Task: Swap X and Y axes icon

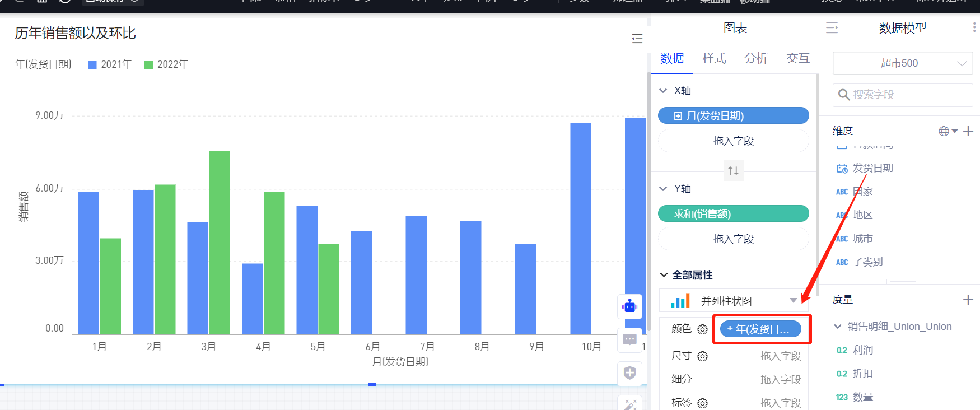Action: (733, 170)
